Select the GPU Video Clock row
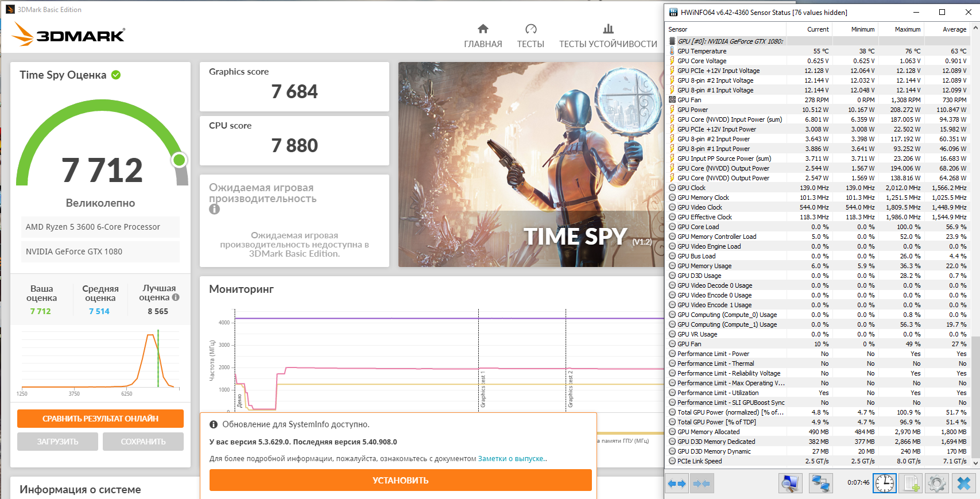980x499 pixels. tap(818, 207)
